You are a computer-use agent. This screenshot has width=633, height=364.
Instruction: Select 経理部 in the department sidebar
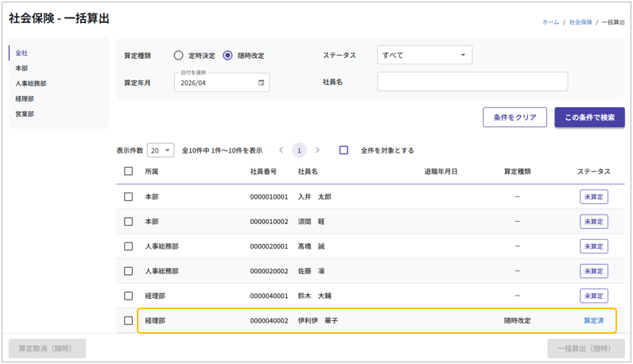tap(25, 99)
